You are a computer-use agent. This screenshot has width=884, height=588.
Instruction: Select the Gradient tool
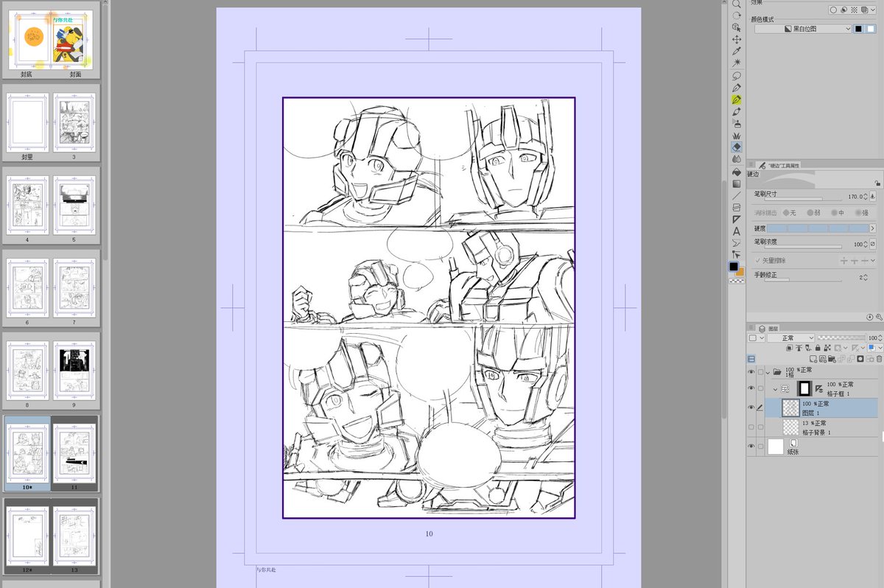736,183
